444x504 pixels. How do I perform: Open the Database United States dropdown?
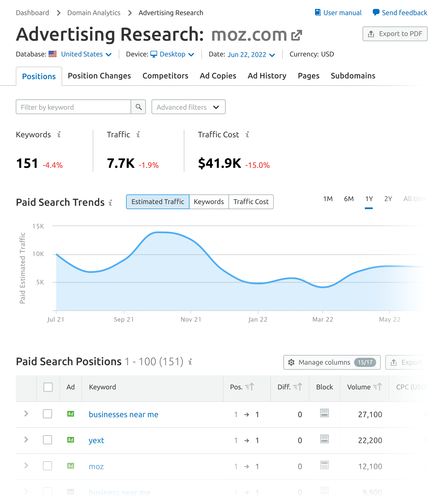86,54
